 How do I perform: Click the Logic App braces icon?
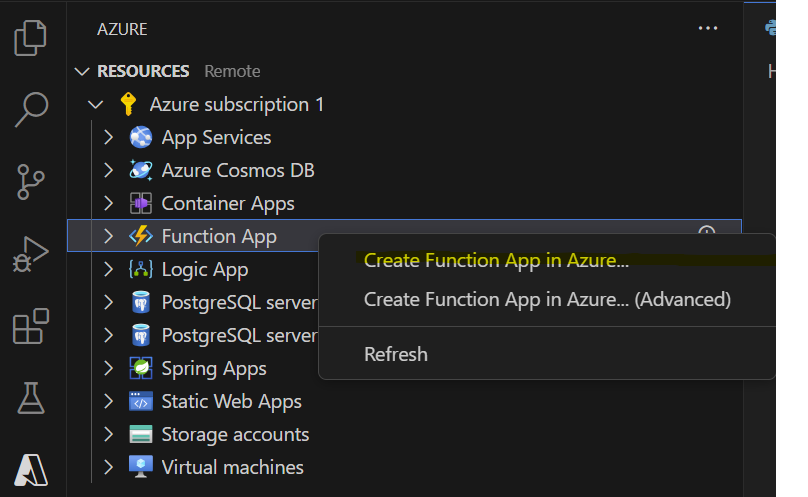pos(141,269)
